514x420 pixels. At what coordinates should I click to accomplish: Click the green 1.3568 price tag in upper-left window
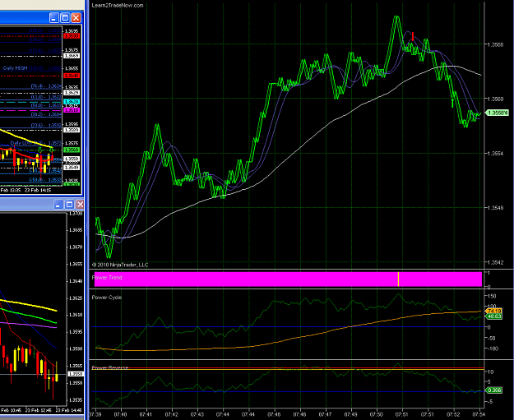tap(72, 150)
